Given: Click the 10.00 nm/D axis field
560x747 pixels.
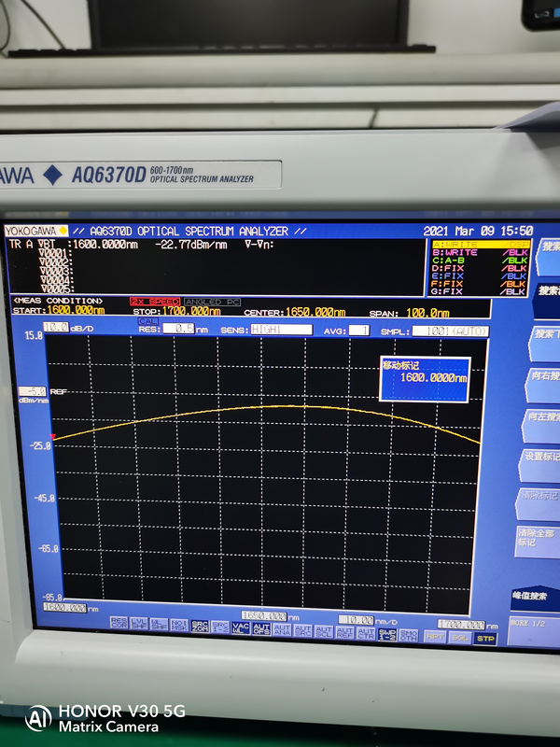Looking at the screenshot, I should 357,620.
